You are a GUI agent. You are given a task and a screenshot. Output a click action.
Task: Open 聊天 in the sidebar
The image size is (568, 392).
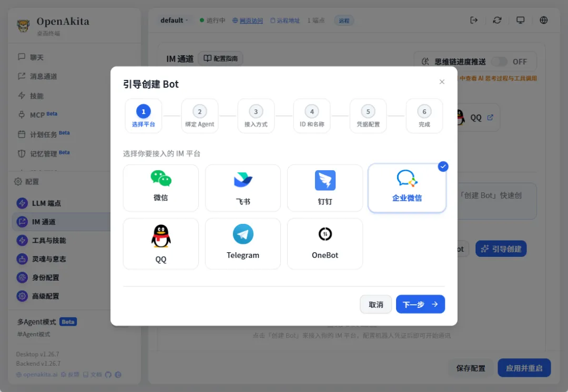tap(36, 57)
